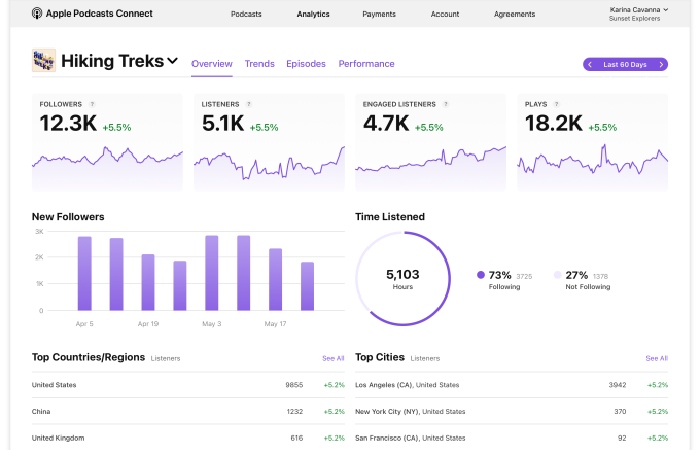The width and height of the screenshot is (700, 450).
Task: Click the Followers help question mark icon
Action: (92, 104)
